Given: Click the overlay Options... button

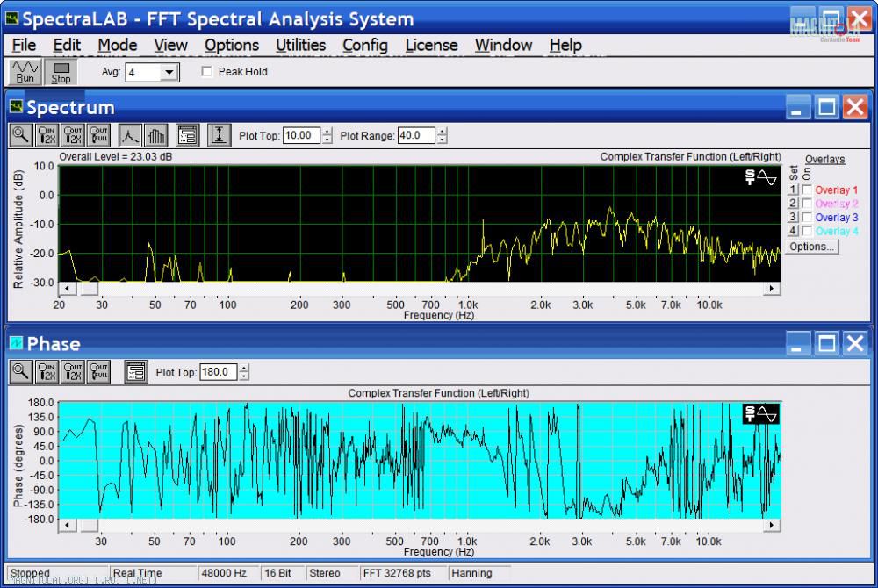Looking at the screenshot, I should (812, 247).
